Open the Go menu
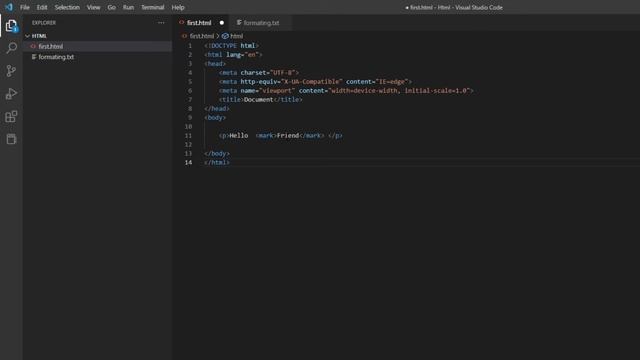This screenshot has width=640, height=360. pyautogui.click(x=111, y=7)
